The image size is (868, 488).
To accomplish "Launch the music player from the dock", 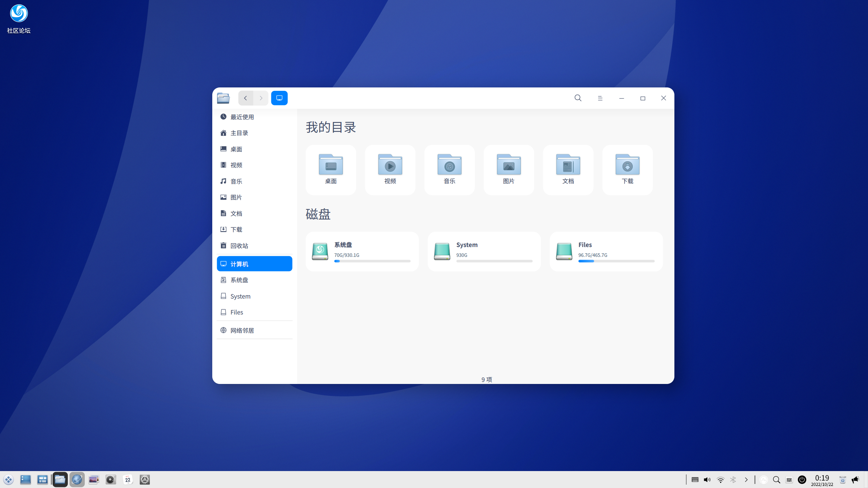I will 111,479.
